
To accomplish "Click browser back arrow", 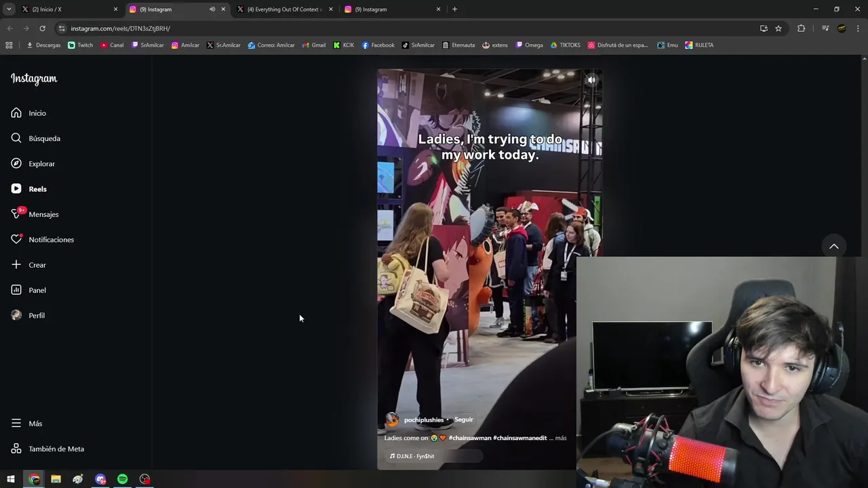I will (x=9, y=28).
